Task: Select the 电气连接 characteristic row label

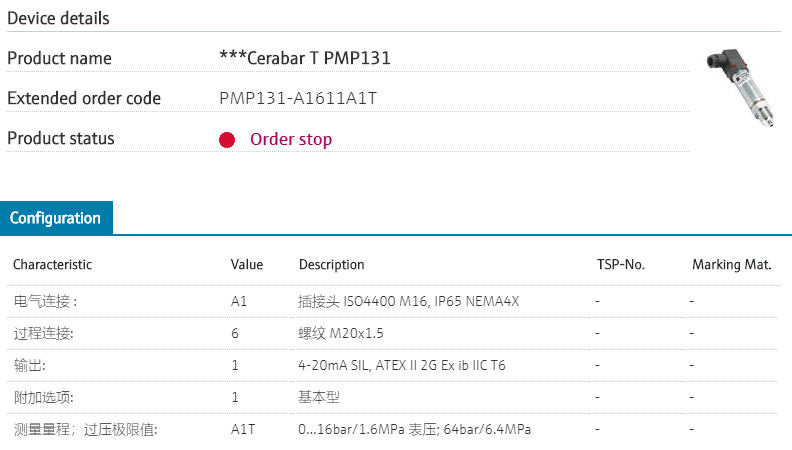Action: click(45, 301)
